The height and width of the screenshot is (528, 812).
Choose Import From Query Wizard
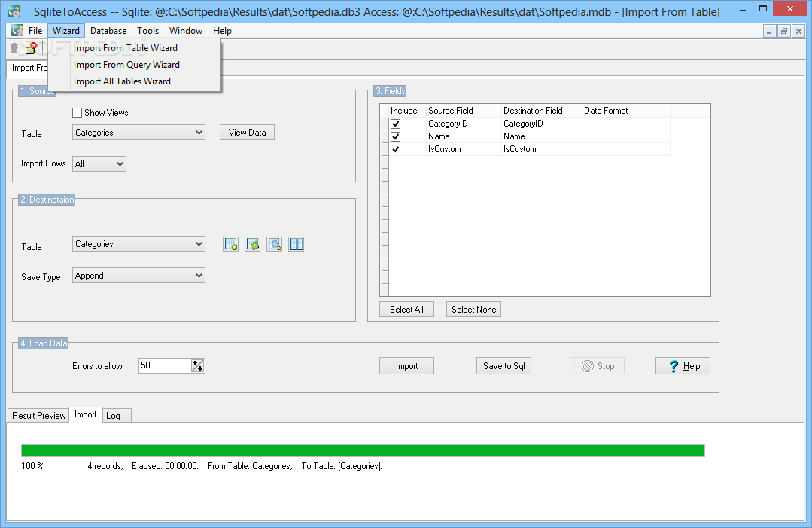click(135, 65)
